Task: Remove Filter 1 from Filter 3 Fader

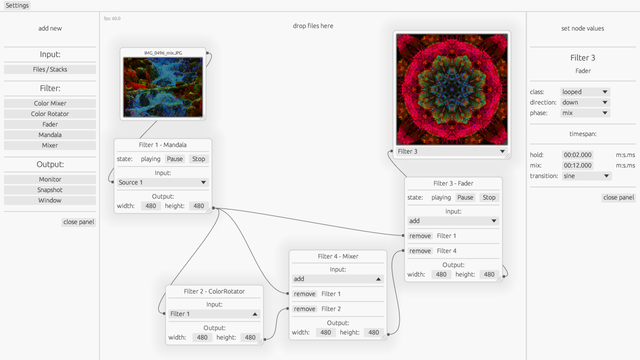Action: point(420,236)
